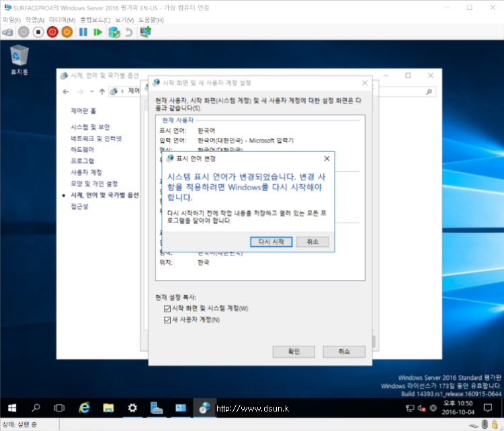Click the lock icon in status bar
504x431 pixels.
point(495,424)
